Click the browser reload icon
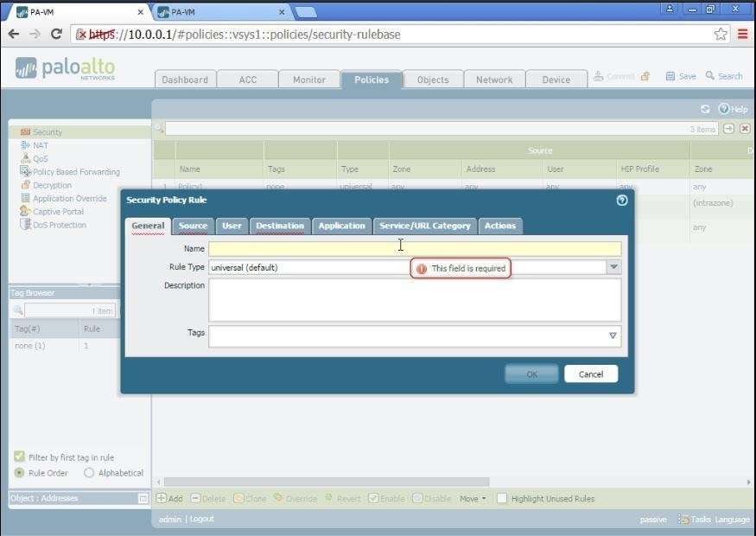756x536 pixels. (56, 34)
